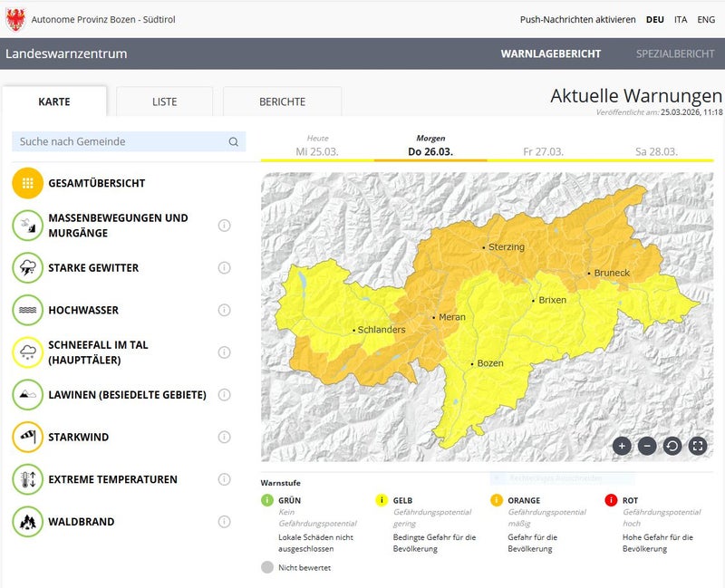The width and height of the screenshot is (725, 588).
Task: Choose the Starkwind windsock icon
Action: tap(28, 437)
